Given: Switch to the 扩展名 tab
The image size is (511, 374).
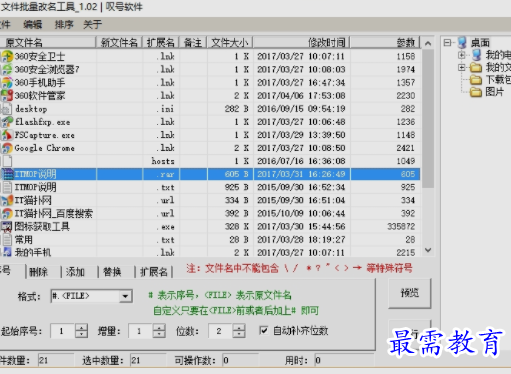Looking at the screenshot, I should coord(154,272).
